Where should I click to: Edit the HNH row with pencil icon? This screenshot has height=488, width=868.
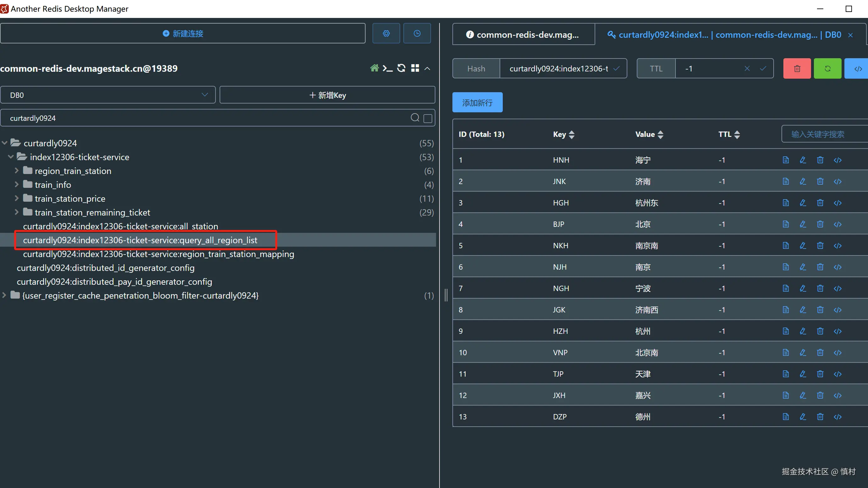point(803,160)
